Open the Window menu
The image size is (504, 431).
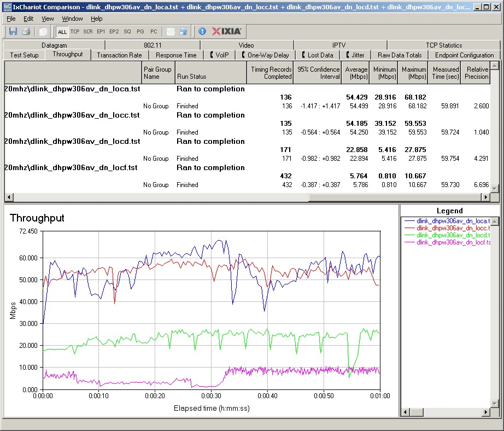(x=72, y=19)
